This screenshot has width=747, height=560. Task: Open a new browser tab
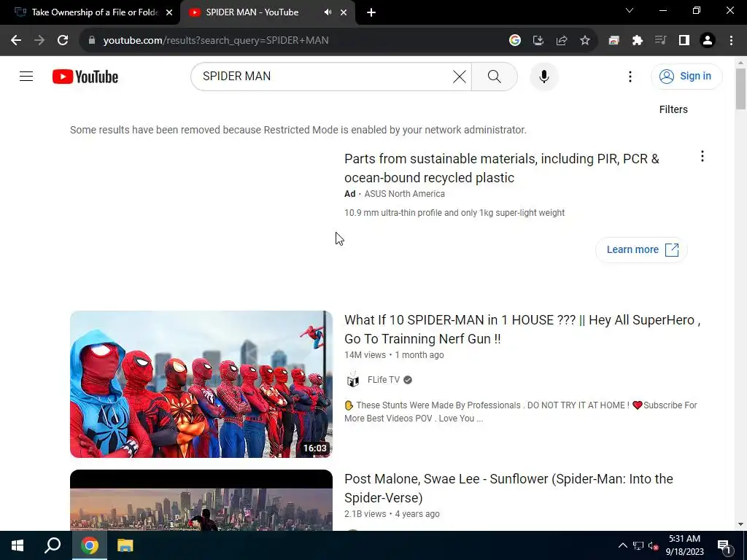point(371,12)
